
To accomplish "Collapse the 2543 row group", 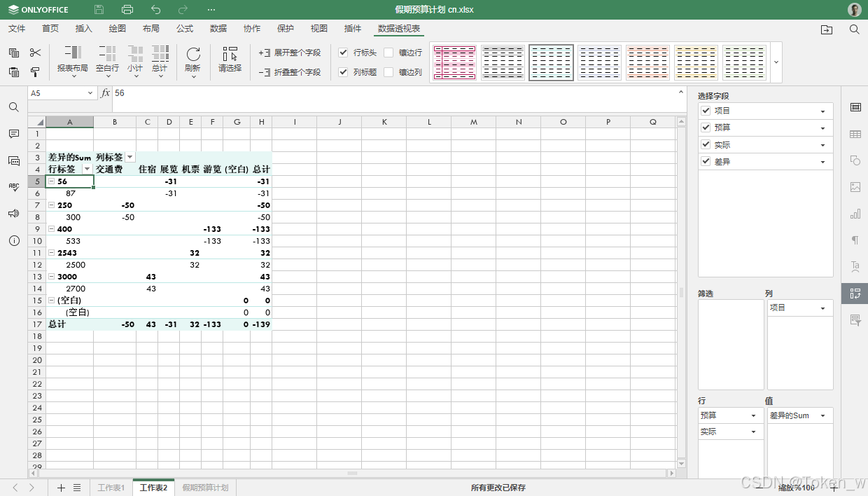I will (x=51, y=253).
